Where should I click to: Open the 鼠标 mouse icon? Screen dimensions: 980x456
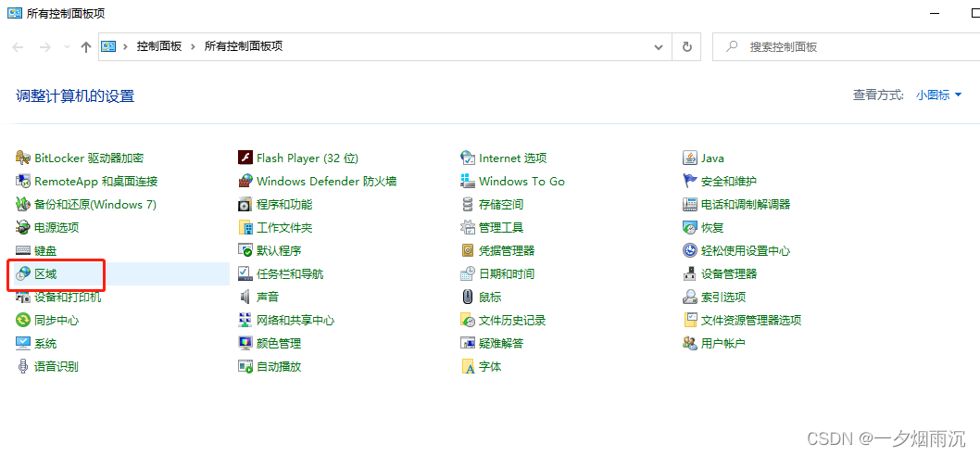point(468,298)
